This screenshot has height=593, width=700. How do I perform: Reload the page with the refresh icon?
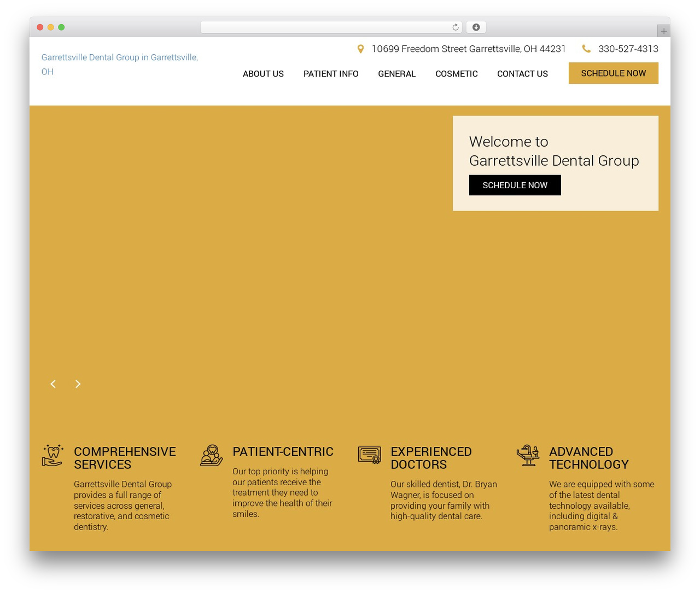click(x=455, y=27)
